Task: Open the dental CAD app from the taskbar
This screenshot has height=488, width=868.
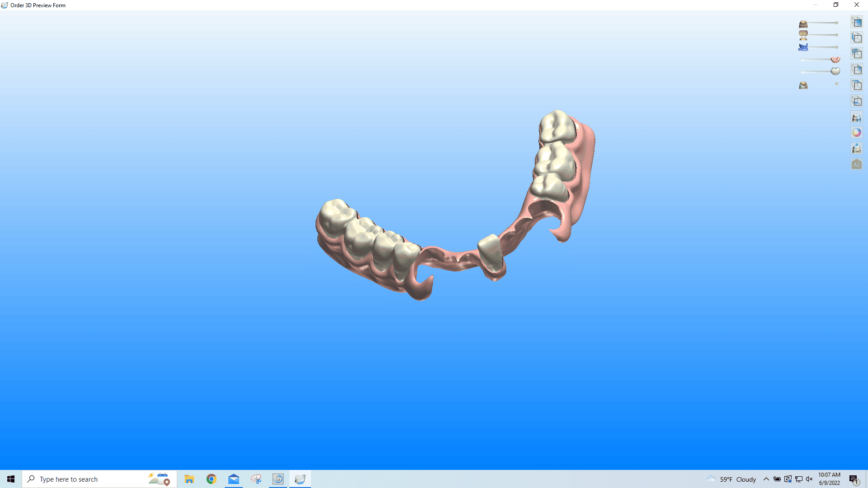Action: (x=300, y=479)
